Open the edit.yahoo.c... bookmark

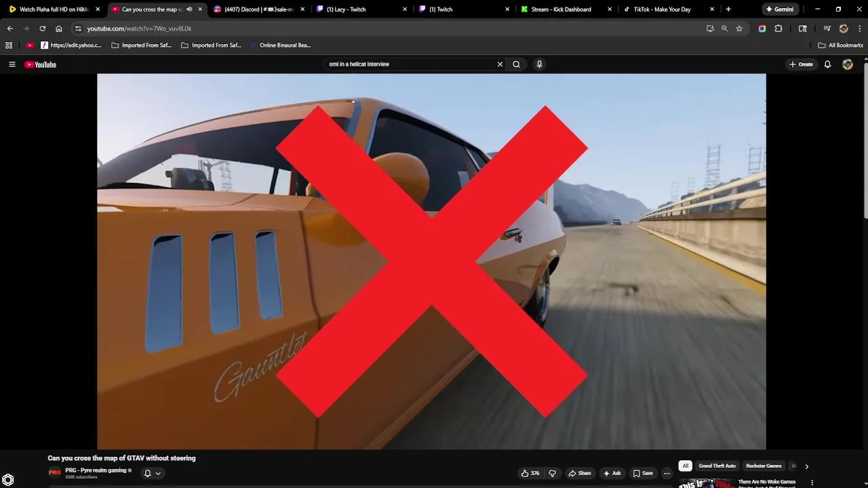click(71, 45)
